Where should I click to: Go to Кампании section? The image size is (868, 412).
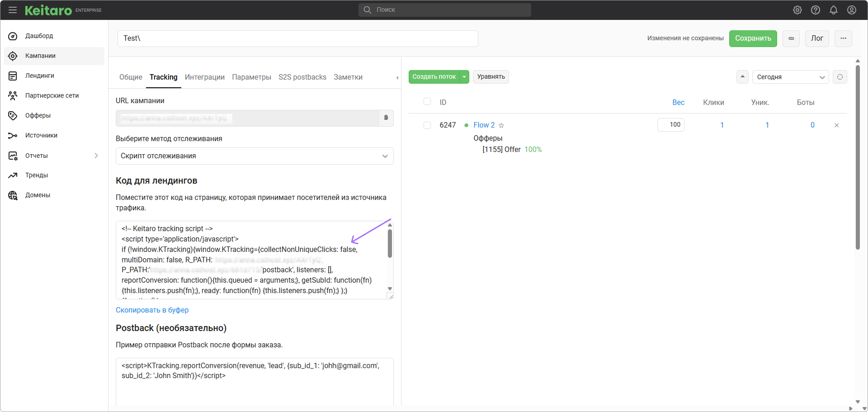coord(54,56)
